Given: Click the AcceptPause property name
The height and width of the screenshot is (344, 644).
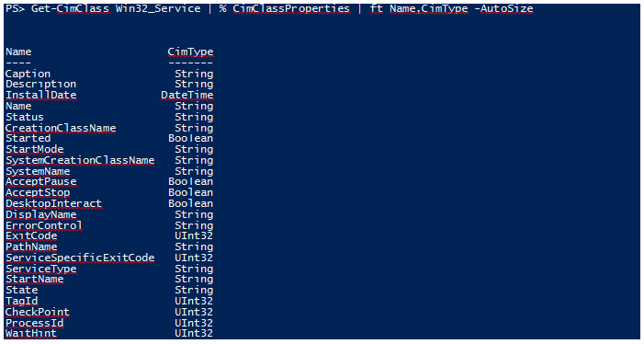Looking at the screenshot, I should tap(41, 182).
